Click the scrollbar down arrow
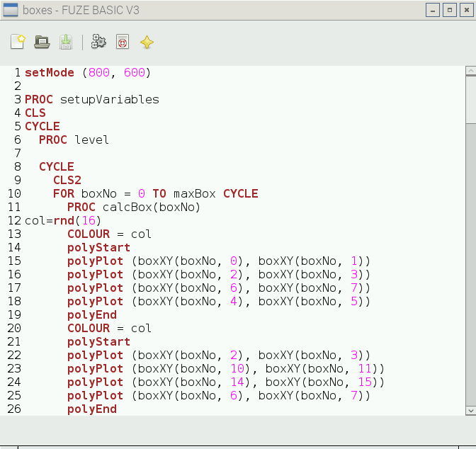The height and width of the screenshot is (449, 476). [x=470, y=411]
